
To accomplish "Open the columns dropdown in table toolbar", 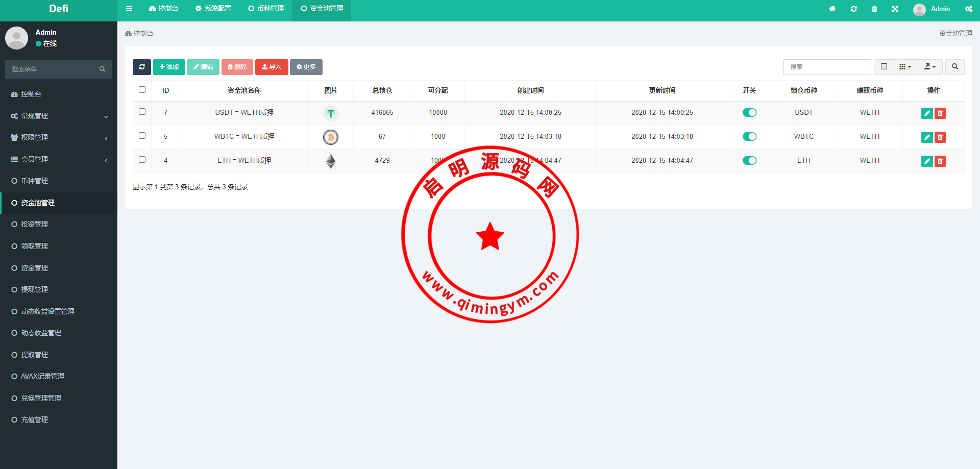I will coord(905,67).
